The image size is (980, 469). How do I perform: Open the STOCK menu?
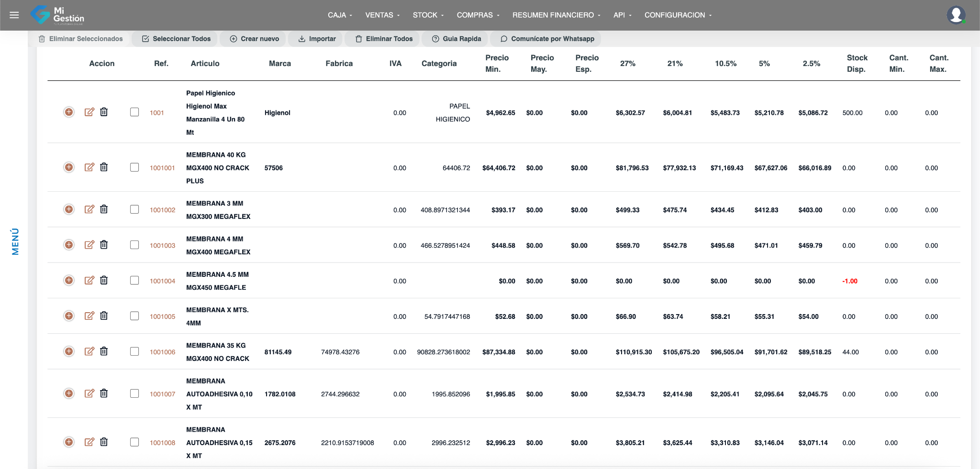pyautogui.click(x=428, y=15)
